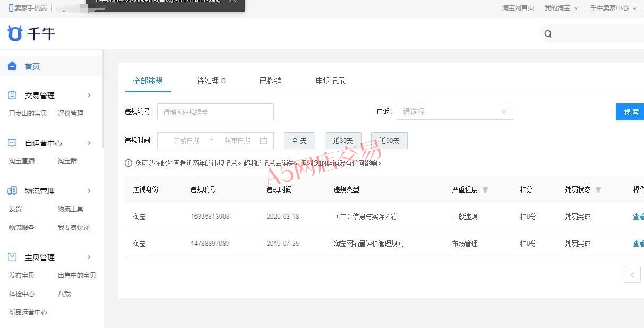Open the calendar icon in date range
644x328 pixels.
263,141
